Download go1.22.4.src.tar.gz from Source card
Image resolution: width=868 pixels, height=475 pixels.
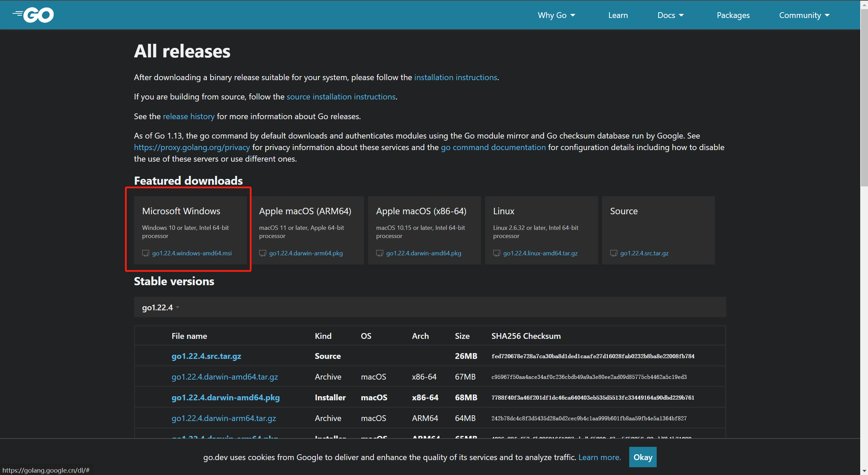pos(644,253)
